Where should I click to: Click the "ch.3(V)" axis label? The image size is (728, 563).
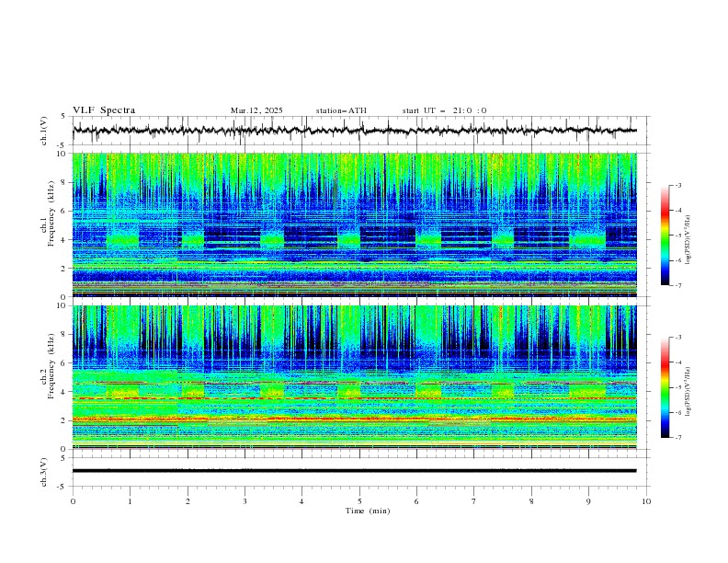44,472
